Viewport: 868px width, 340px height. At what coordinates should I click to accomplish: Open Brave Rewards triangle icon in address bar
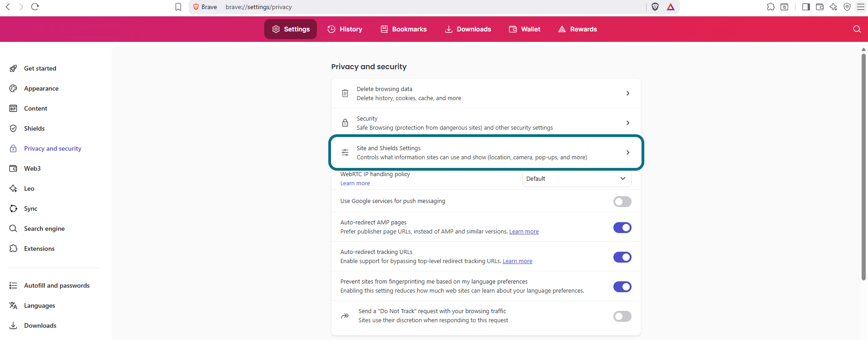[671, 7]
